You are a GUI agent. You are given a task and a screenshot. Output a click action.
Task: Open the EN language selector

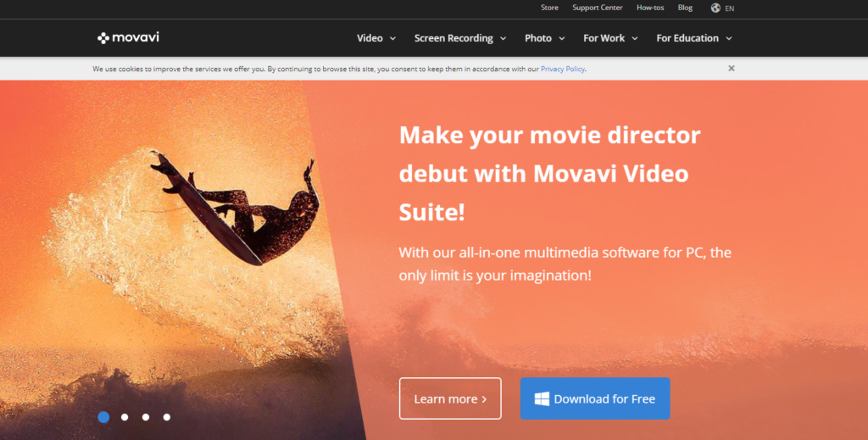[729, 8]
